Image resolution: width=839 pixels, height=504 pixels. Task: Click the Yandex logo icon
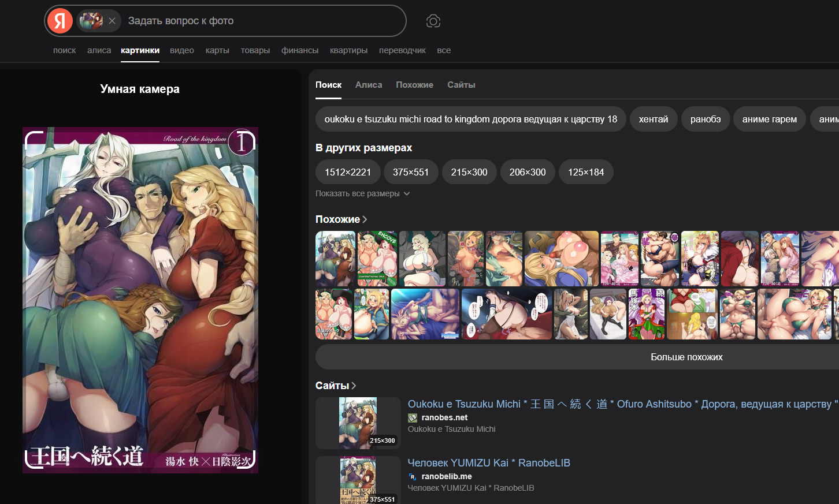tap(60, 21)
